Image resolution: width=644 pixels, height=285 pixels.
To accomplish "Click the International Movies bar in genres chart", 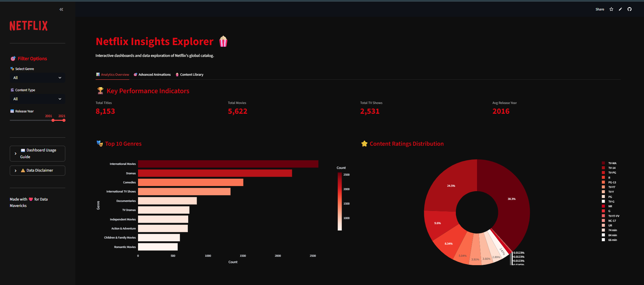I will [x=228, y=164].
